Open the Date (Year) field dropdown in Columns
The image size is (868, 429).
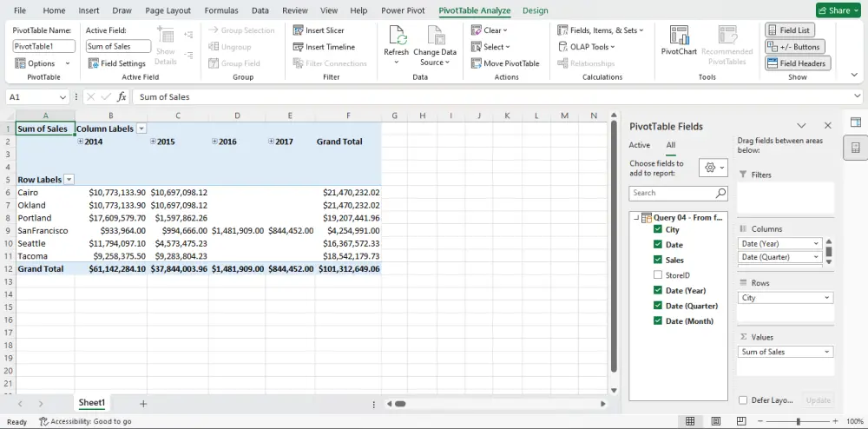pos(816,243)
